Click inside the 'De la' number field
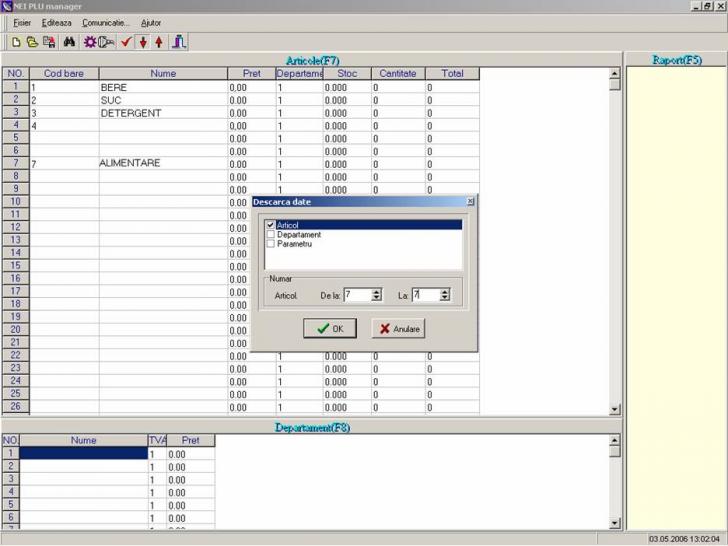Viewport: 728px width, 546px height. click(356, 295)
